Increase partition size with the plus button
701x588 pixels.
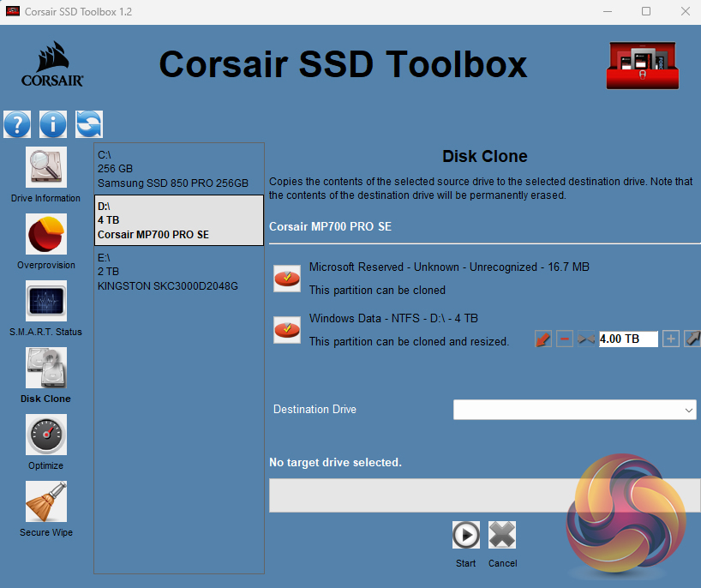coord(671,339)
